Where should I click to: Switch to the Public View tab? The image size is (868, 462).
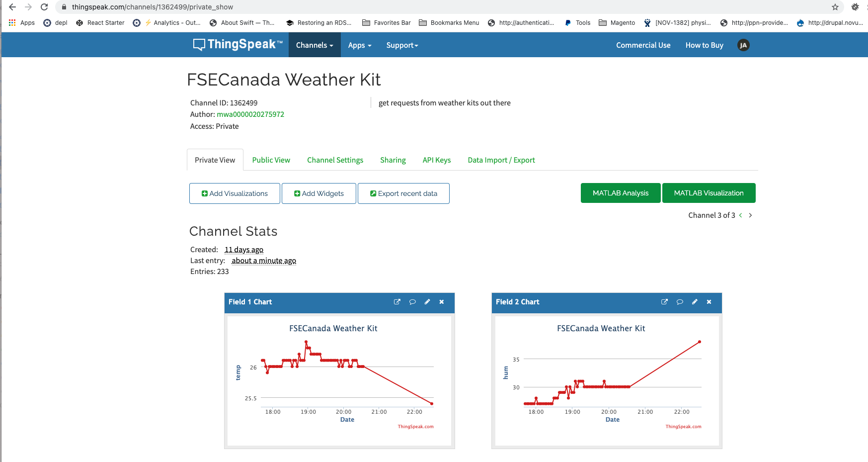coord(271,160)
